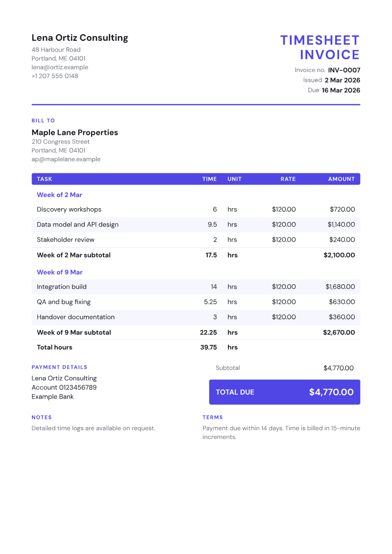The height and width of the screenshot is (554, 392).
Task: Click the 17.5 subtotal hours value
Action: point(211,255)
